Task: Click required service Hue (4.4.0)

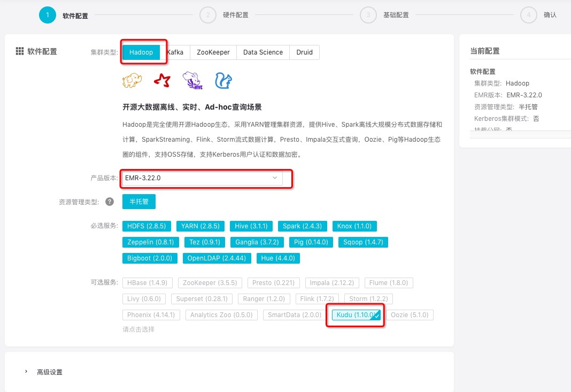Action: [x=278, y=258]
